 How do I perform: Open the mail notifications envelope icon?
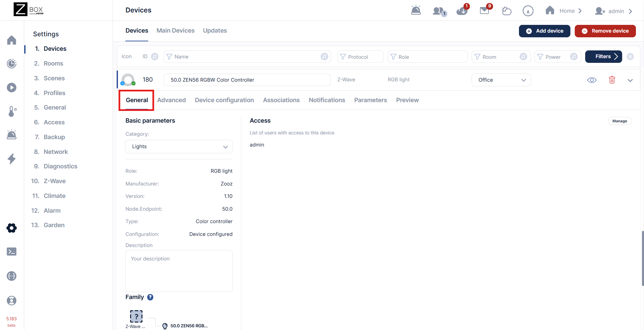pyautogui.click(x=485, y=10)
